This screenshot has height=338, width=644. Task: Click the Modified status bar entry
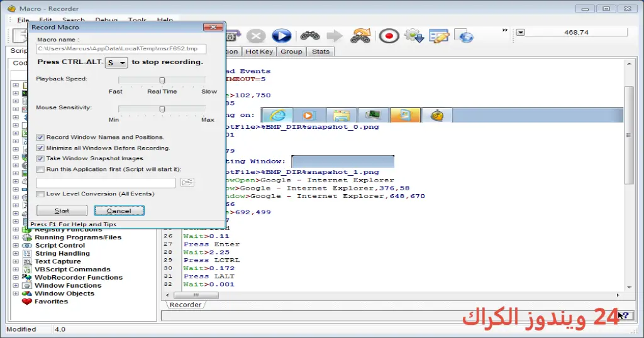coord(21,329)
